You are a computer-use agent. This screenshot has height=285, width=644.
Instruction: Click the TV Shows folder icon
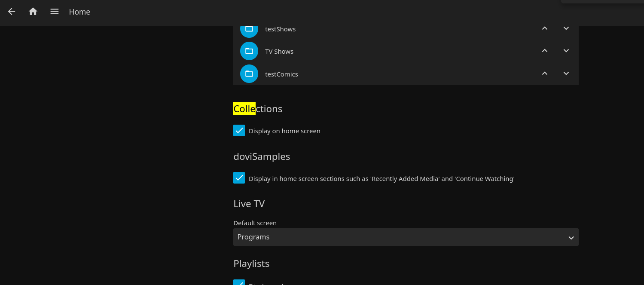click(x=249, y=51)
